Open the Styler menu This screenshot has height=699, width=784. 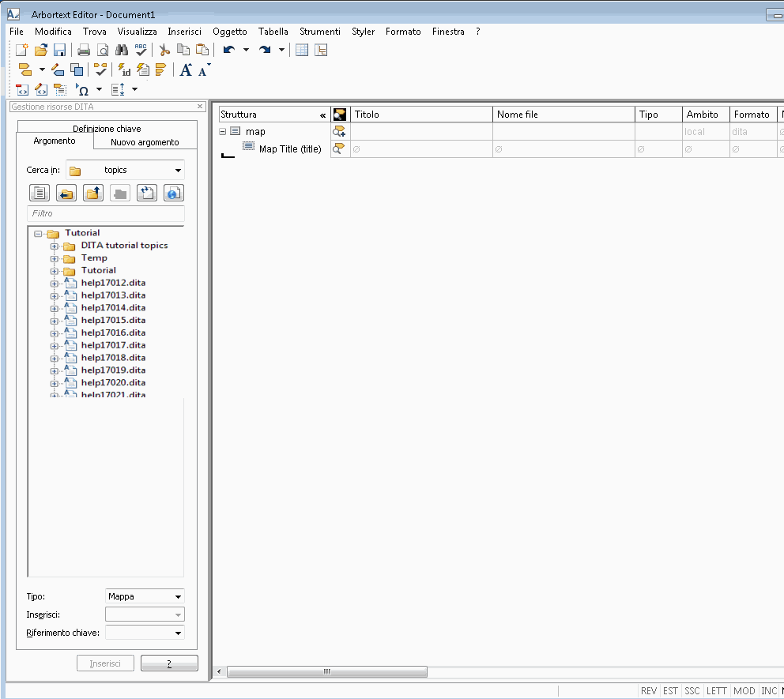click(x=363, y=32)
